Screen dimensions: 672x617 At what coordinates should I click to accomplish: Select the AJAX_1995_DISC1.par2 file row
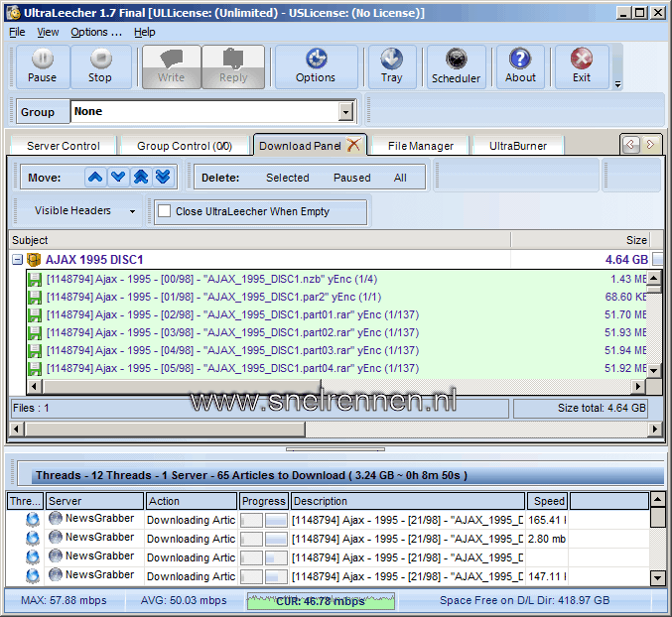336,298
